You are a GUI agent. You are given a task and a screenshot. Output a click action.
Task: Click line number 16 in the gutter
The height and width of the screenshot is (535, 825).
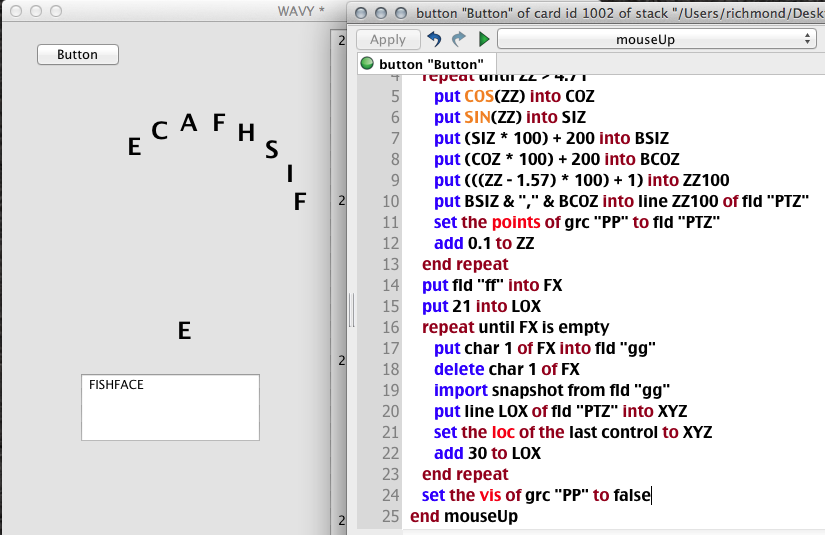tap(389, 327)
